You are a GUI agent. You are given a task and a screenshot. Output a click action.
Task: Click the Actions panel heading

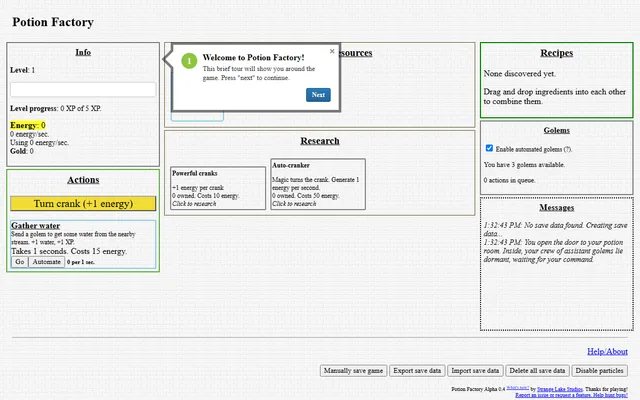coord(83,180)
